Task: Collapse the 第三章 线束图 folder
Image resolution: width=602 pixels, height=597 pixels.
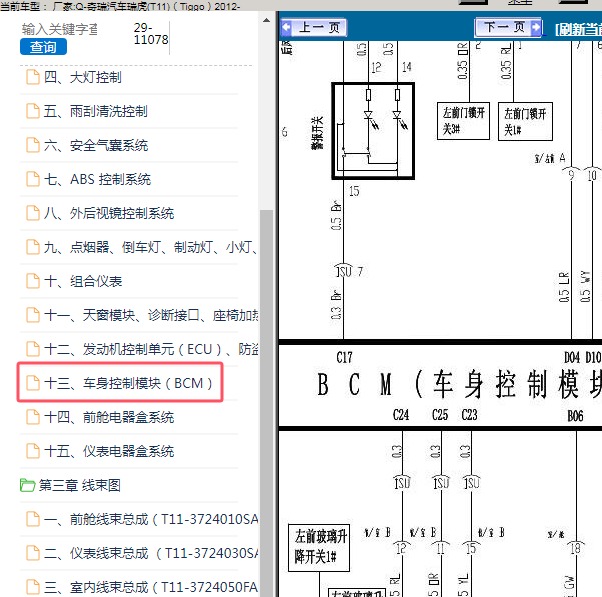Action: coord(79,485)
